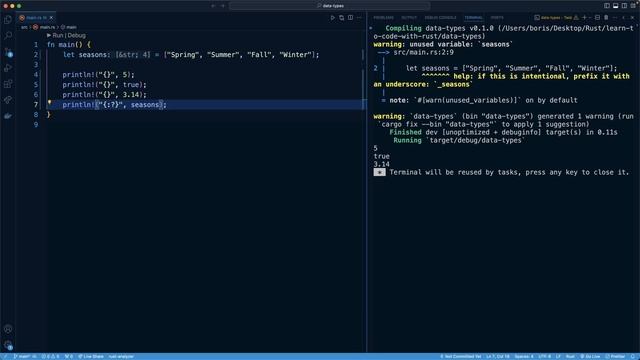Viewport: 640px width, 360px height.
Task: Change the Rust language mode
Action: [570, 356]
